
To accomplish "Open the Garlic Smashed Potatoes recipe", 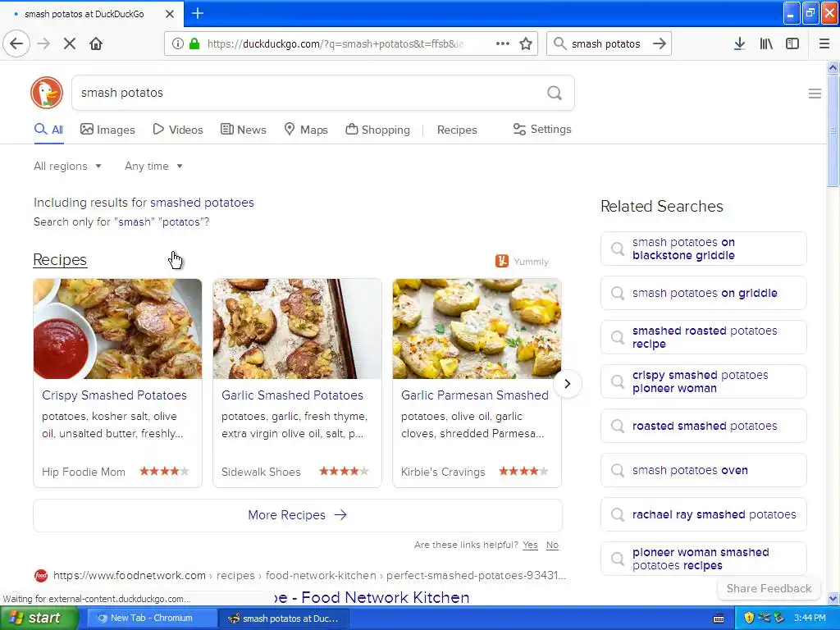I will [x=292, y=395].
